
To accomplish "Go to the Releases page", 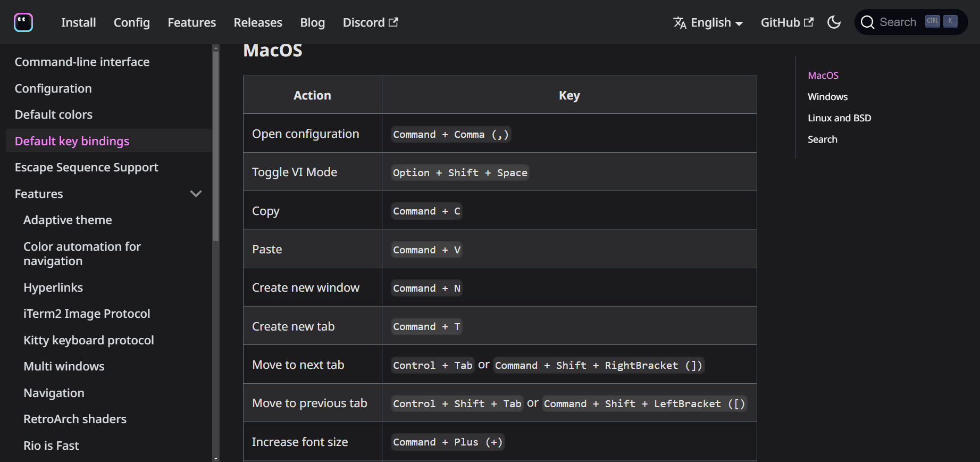I will [258, 22].
